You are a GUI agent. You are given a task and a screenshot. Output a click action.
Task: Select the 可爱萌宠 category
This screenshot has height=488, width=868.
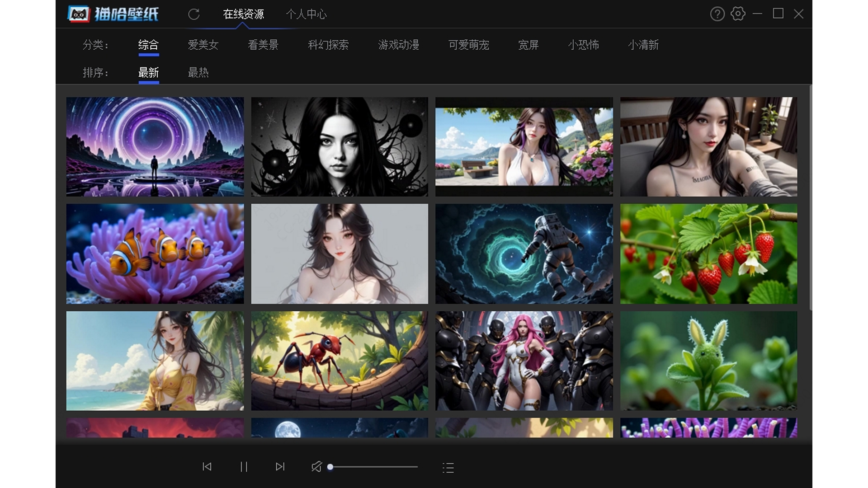click(x=469, y=45)
